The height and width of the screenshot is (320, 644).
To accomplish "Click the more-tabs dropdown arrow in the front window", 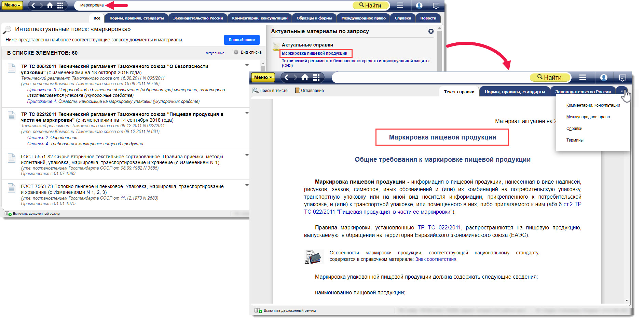I will click(x=622, y=91).
